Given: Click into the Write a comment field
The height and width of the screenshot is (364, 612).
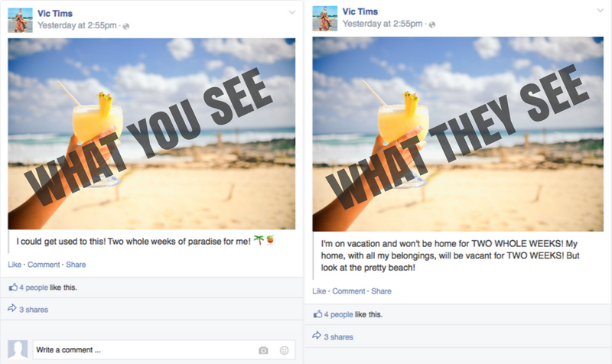Looking at the screenshot, I should 164,350.
